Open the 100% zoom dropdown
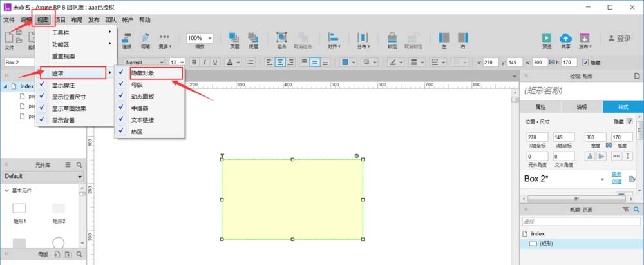This screenshot has height=265, width=644. pyautogui.click(x=210, y=38)
